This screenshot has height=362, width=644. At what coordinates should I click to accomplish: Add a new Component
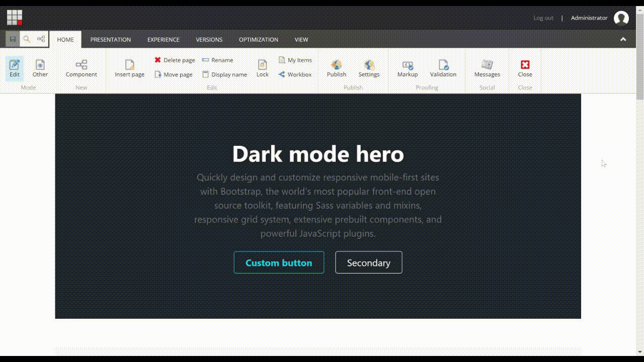81,68
